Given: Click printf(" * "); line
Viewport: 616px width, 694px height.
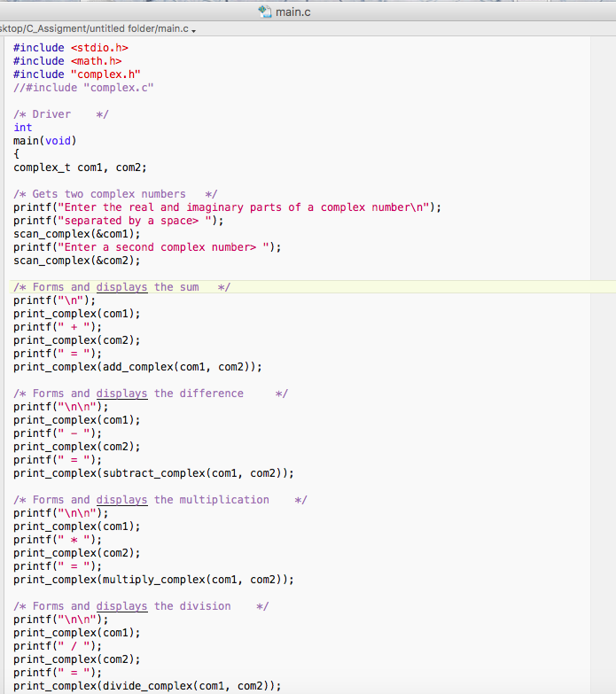Looking at the screenshot, I should coord(58,539).
